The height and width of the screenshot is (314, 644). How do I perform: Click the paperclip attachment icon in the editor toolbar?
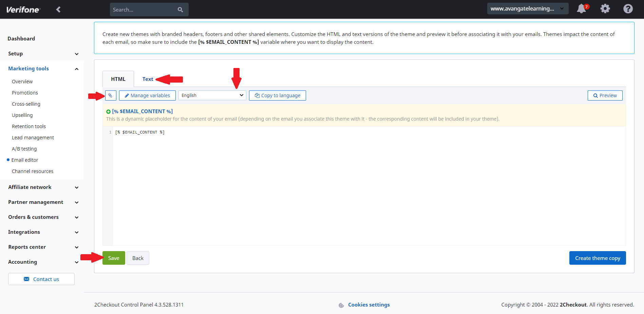click(x=111, y=95)
